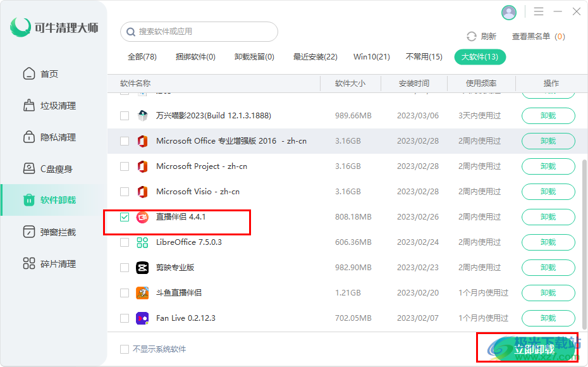
Task: Click the Microsoft Visio app icon
Action: pos(142,192)
